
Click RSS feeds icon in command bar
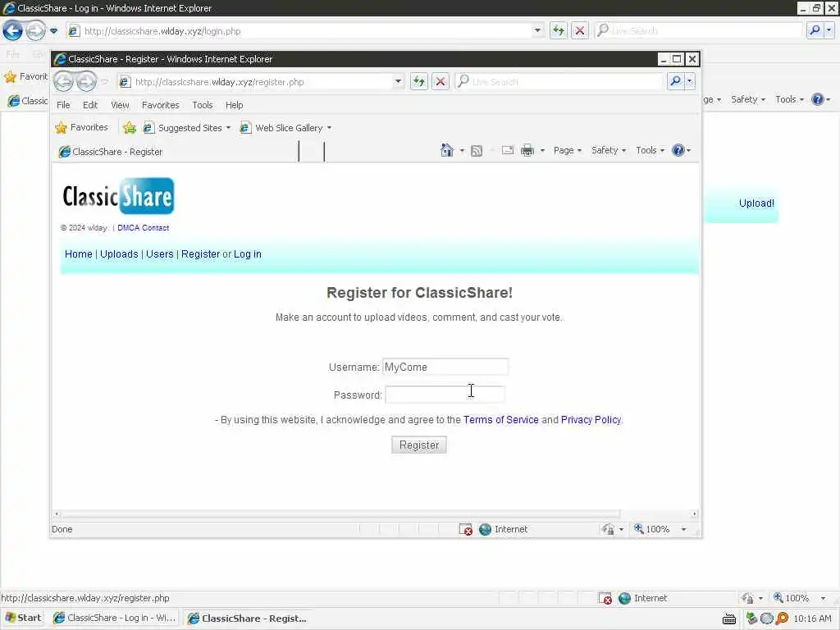point(477,151)
